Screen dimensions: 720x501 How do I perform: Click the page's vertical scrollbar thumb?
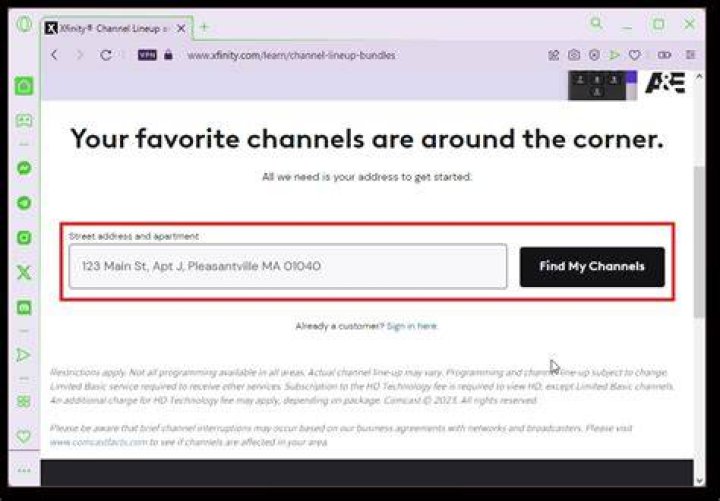tap(699, 242)
